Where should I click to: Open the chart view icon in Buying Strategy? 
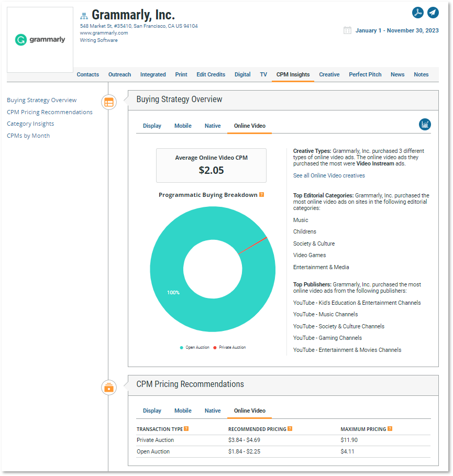pyautogui.click(x=425, y=125)
